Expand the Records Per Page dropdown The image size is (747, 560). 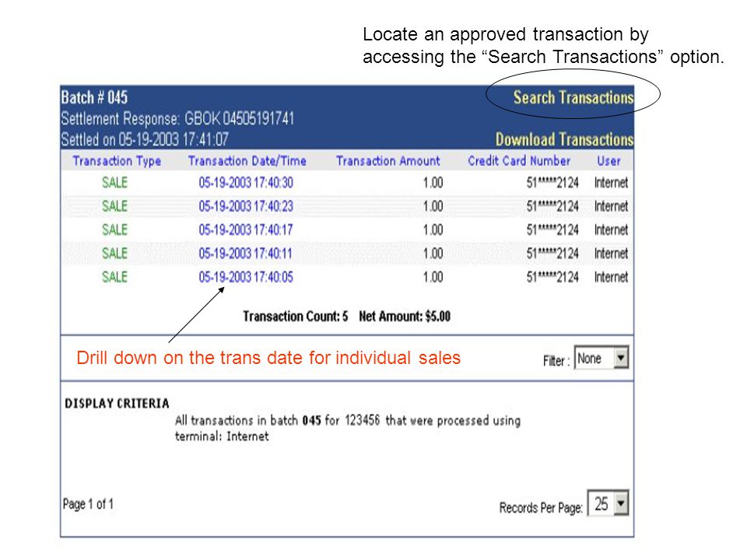click(x=608, y=503)
